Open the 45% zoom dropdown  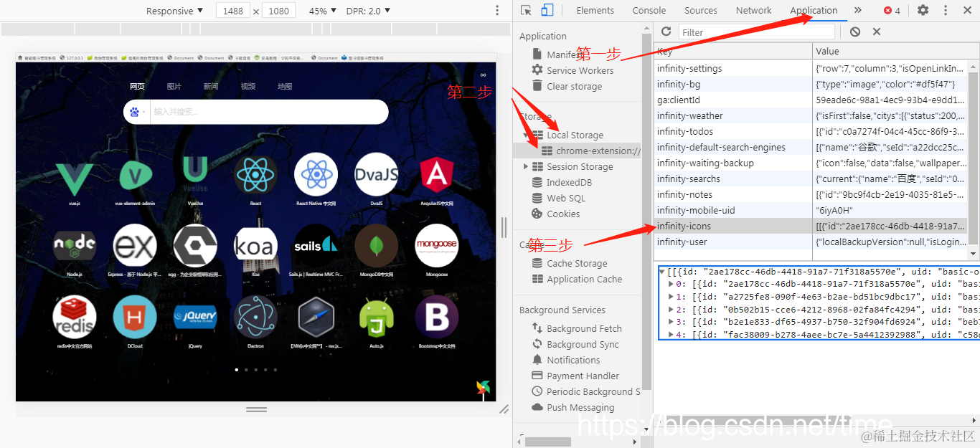click(323, 11)
